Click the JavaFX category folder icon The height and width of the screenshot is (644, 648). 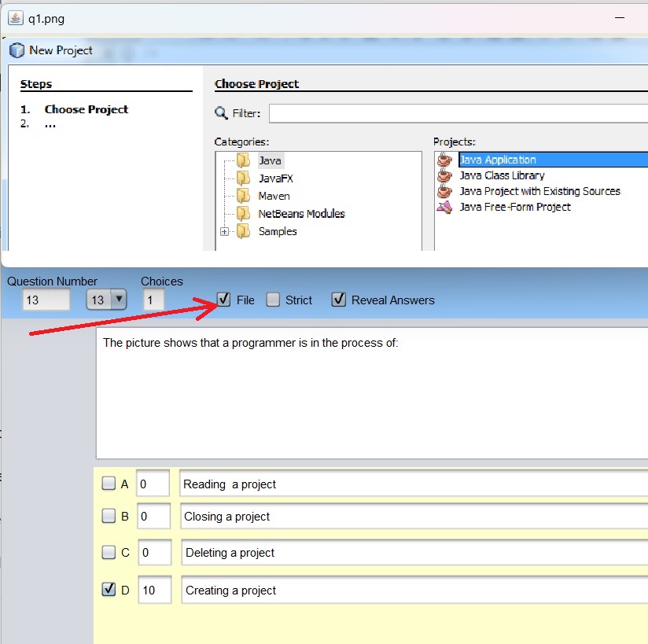(x=243, y=178)
